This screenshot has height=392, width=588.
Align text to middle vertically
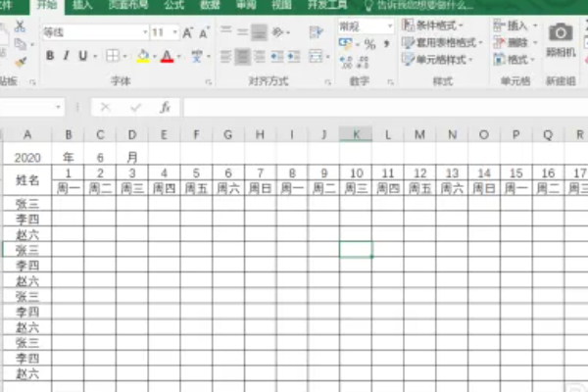(242, 32)
